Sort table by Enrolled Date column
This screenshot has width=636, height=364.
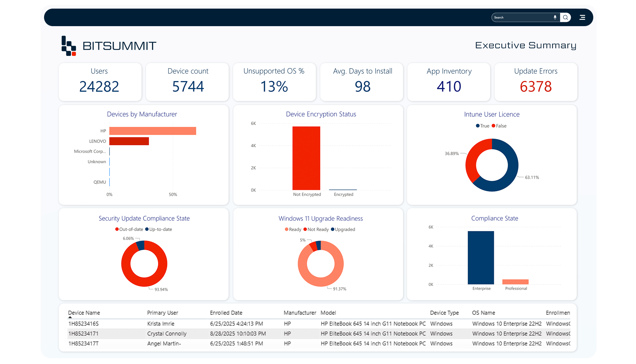tap(226, 313)
